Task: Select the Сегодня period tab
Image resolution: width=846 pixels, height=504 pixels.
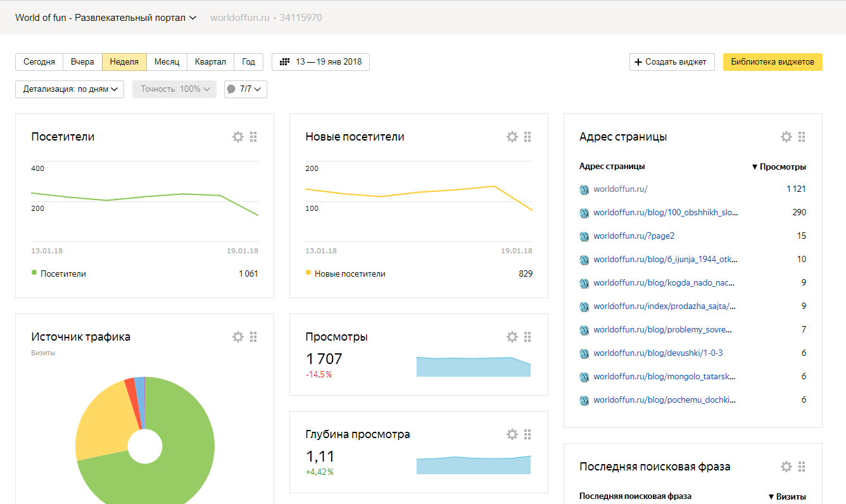Action: [x=39, y=62]
